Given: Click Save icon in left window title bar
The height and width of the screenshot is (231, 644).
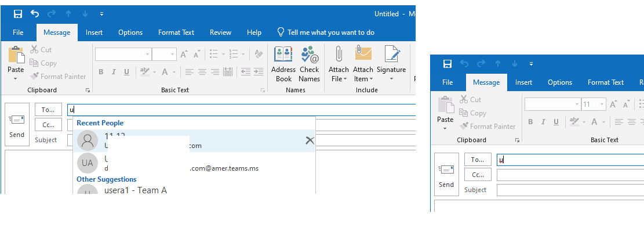Looking at the screenshot, I should click(x=17, y=14).
